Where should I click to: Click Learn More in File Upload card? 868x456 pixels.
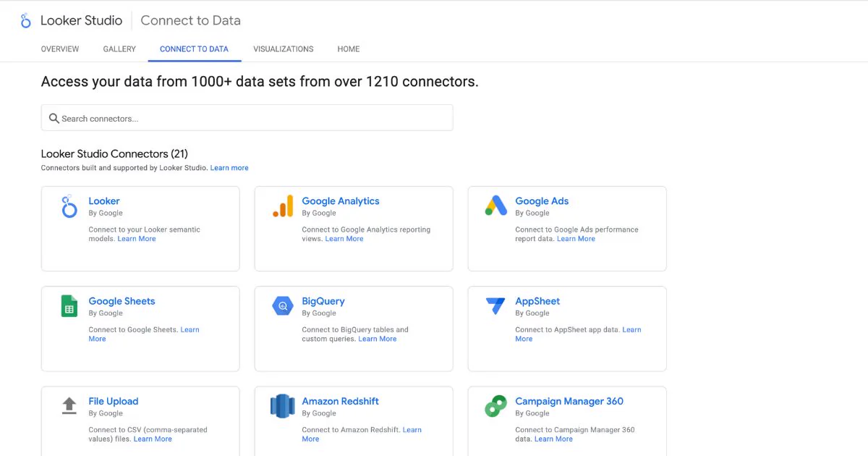coord(153,439)
